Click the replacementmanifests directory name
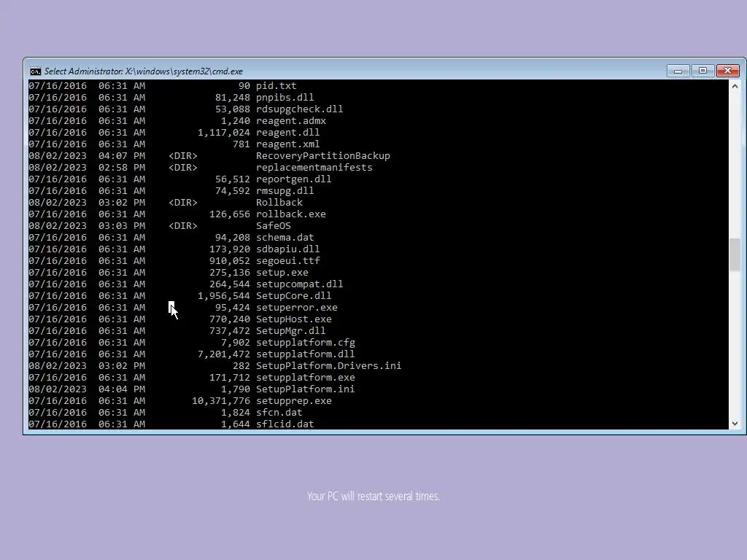This screenshot has width=747, height=560. point(314,167)
